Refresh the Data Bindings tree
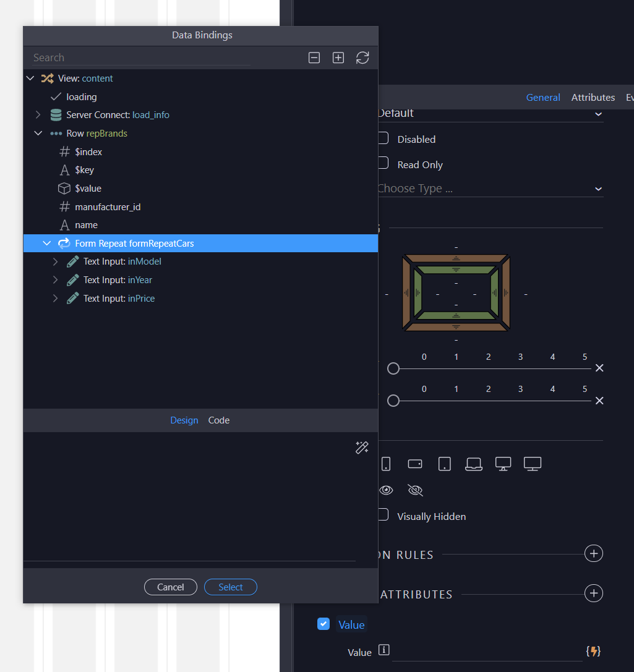This screenshot has width=634, height=672. click(362, 57)
